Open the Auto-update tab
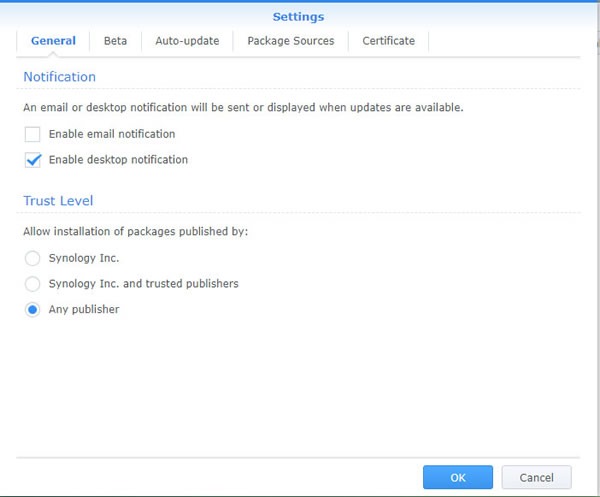This screenshot has width=600, height=497. pos(187,41)
